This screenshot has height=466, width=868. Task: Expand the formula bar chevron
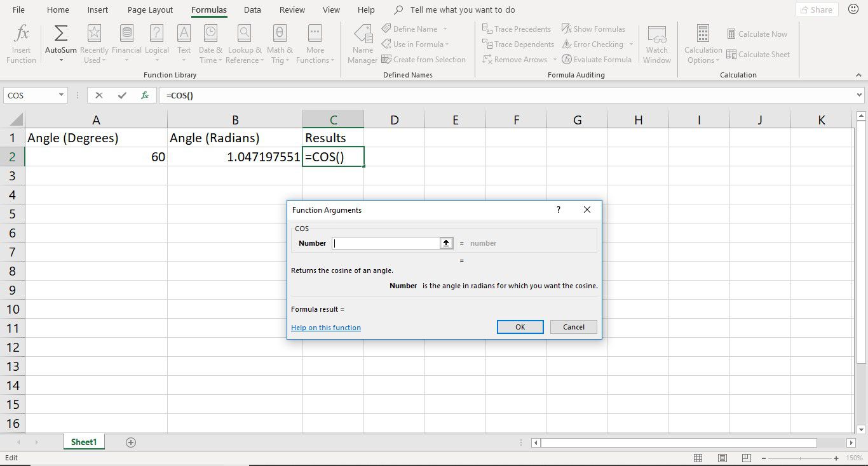tap(860, 95)
